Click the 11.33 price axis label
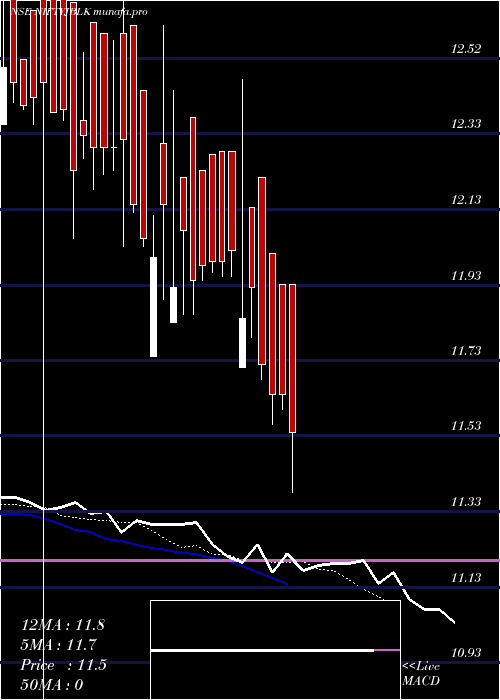 coord(466,502)
